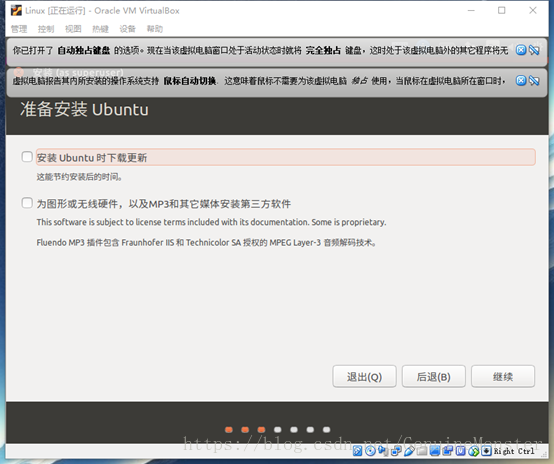Click the virtualization features (V) status icon
This screenshot has width=554, height=464.
point(461,451)
